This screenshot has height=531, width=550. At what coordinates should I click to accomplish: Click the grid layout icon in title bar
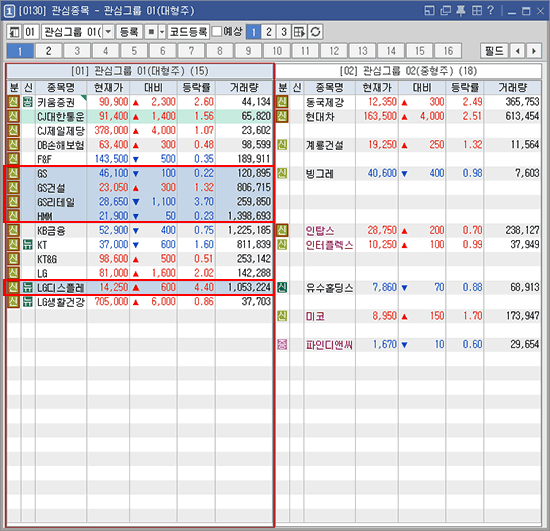(x=477, y=11)
